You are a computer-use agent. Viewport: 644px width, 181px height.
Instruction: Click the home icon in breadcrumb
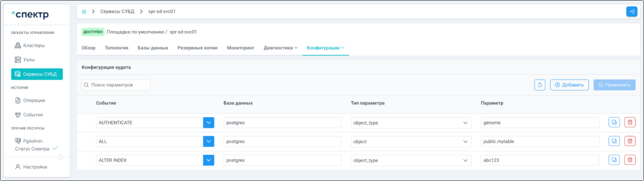[x=84, y=11]
